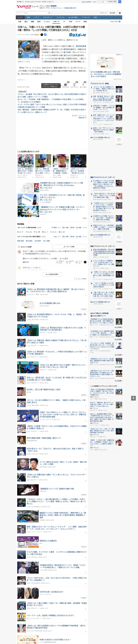Image resolution: width=138 pixels, height=644 pixels.
Task: Share the top comment on X
Action: pos(85,262)
